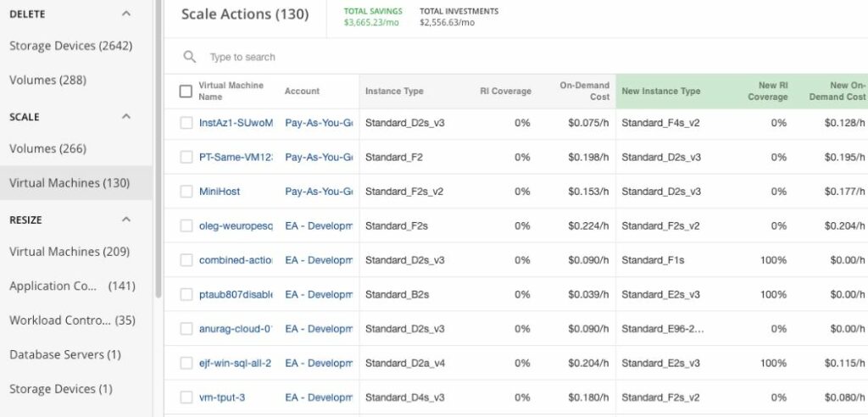
Task: Sort by On-Demand Cost column header
Action: (585, 91)
